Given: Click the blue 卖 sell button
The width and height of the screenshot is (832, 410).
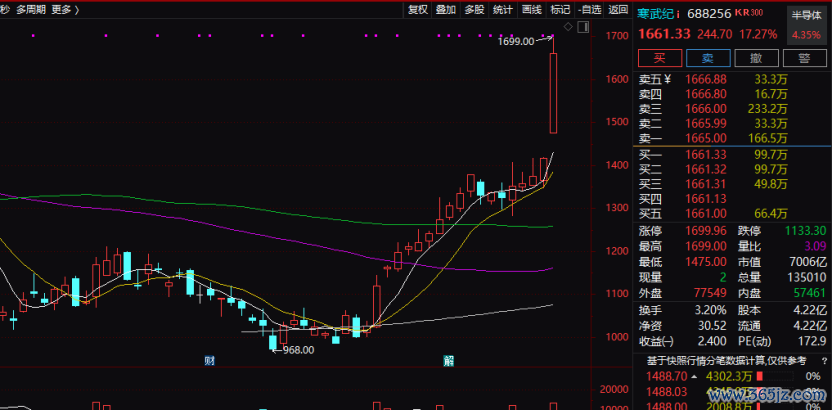Looking at the screenshot, I should coord(708,58).
